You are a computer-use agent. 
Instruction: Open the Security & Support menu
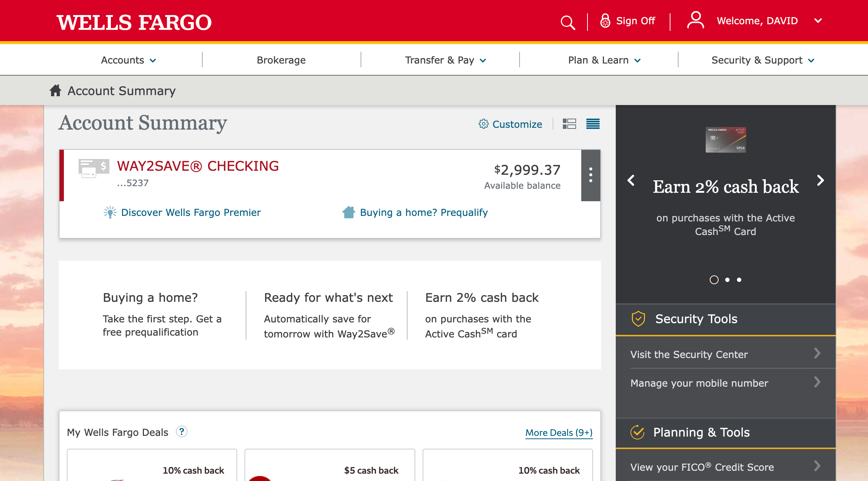tap(763, 60)
